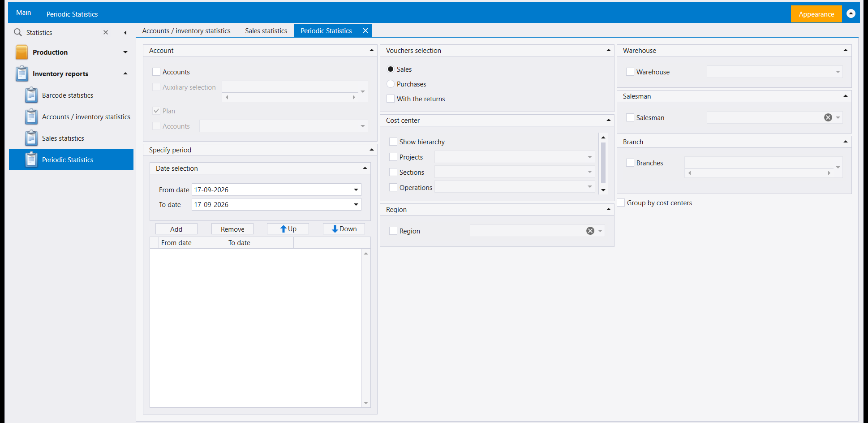
Task: Collapse the sidebar with the left arrow
Action: [x=125, y=32]
